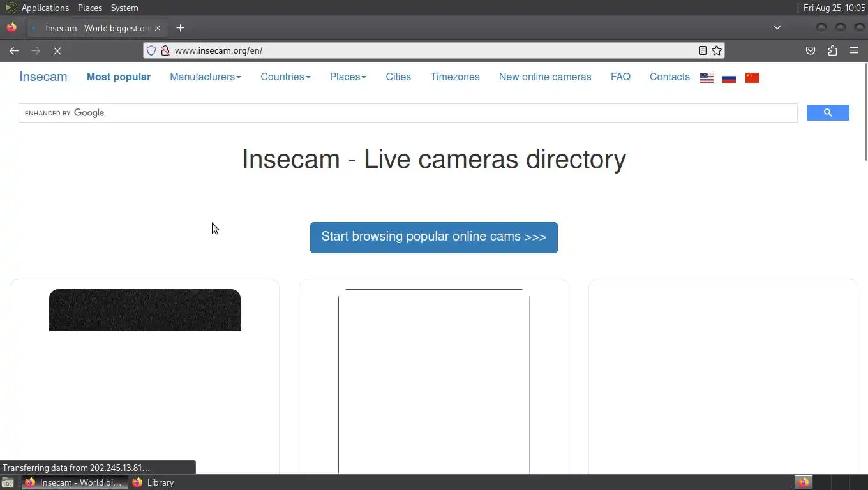Open Firefox application hamburger menu
The width and height of the screenshot is (868, 490).
coord(854,50)
